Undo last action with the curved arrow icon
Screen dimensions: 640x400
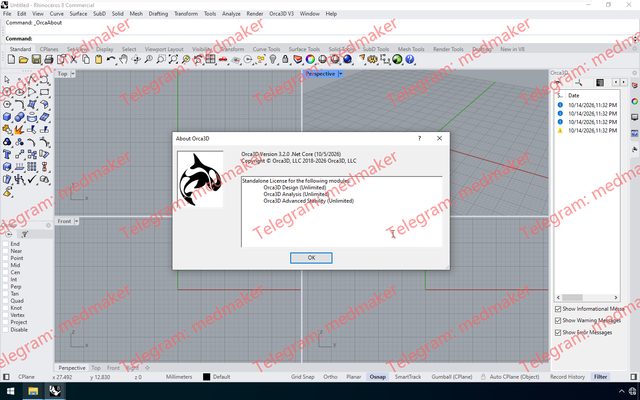pyautogui.click(x=111, y=60)
